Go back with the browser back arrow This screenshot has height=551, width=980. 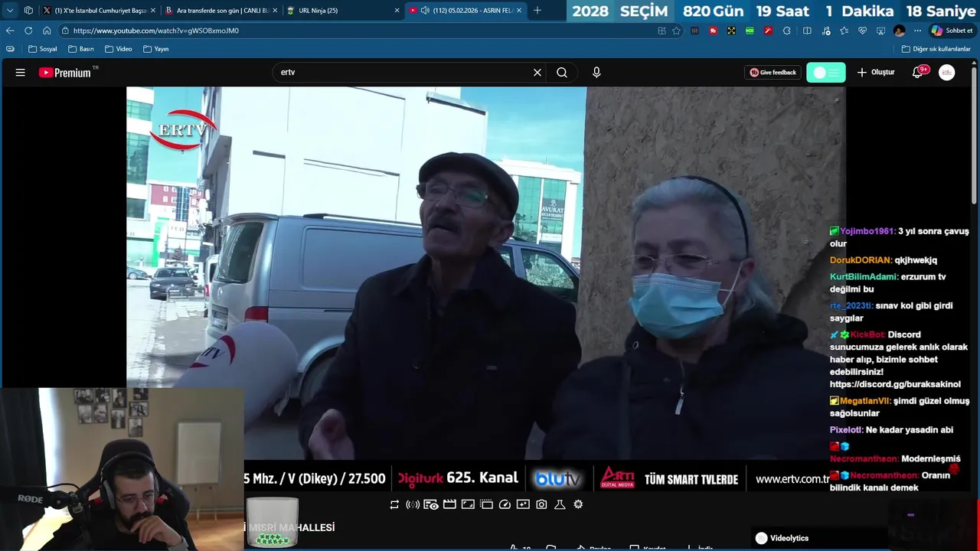[10, 31]
